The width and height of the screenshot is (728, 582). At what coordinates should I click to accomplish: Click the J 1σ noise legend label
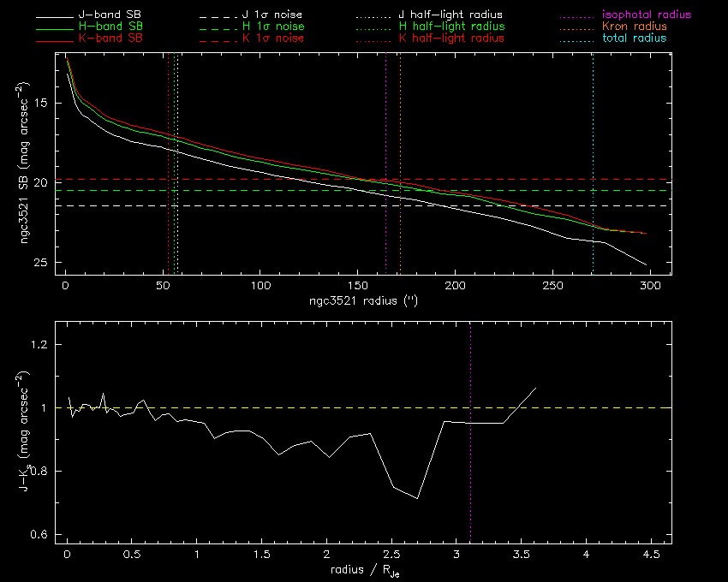point(271,15)
